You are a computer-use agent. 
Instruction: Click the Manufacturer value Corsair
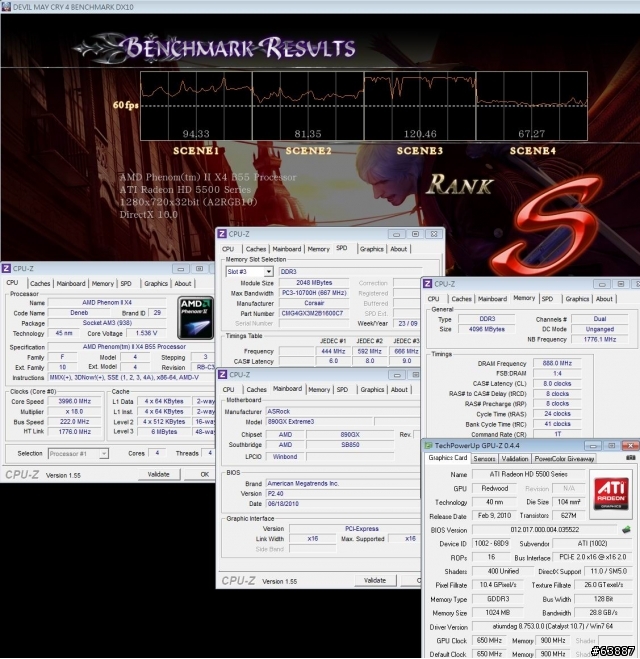click(x=313, y=303)
